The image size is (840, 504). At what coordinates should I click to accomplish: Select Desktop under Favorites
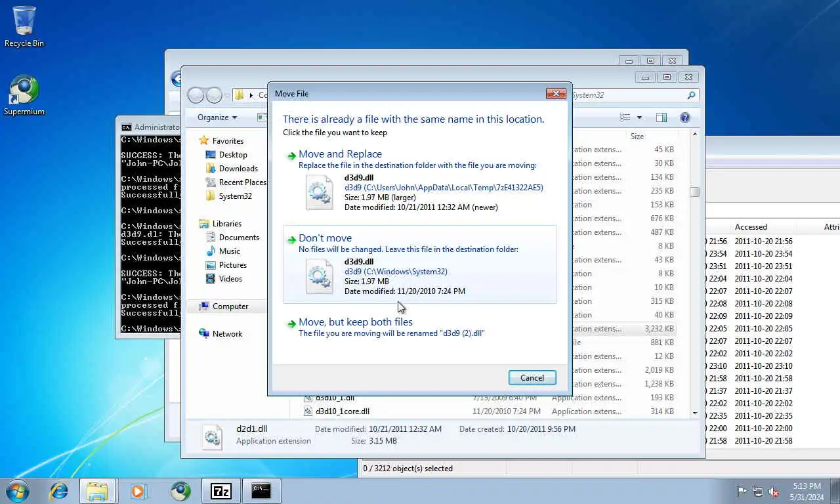pyautogui.click(x=233, y=154)
